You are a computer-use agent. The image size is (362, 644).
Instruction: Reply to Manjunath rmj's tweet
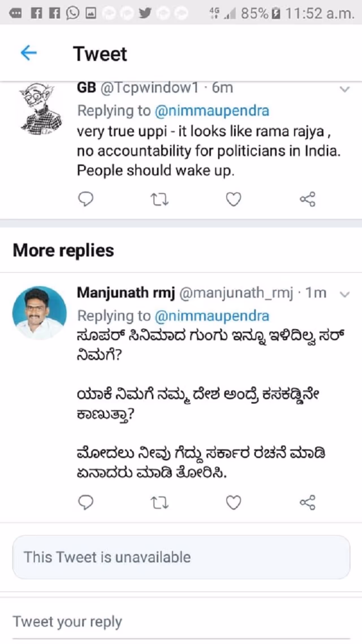[85, 502]
